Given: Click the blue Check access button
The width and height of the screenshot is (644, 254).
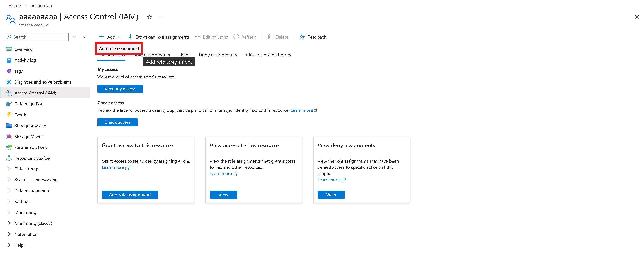Looking at the screenshot, I should 117,122.
